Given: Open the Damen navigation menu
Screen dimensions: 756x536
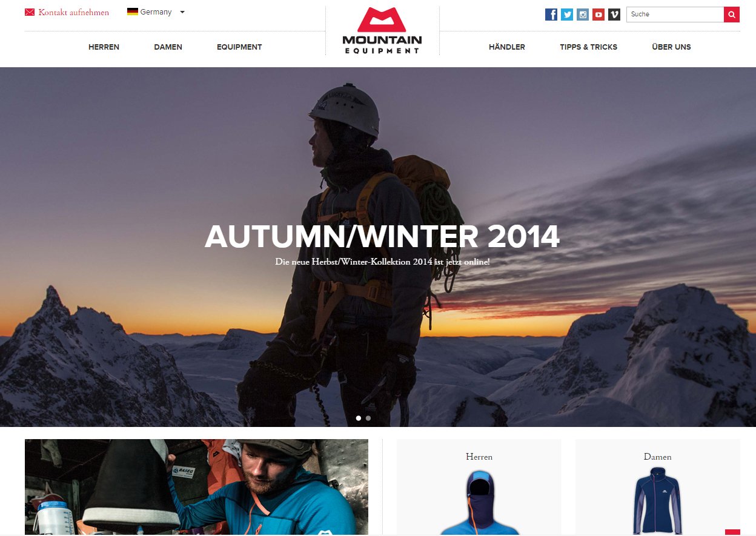Looking at the screenshot, I should pyautogui.click(x=168, y=47).
